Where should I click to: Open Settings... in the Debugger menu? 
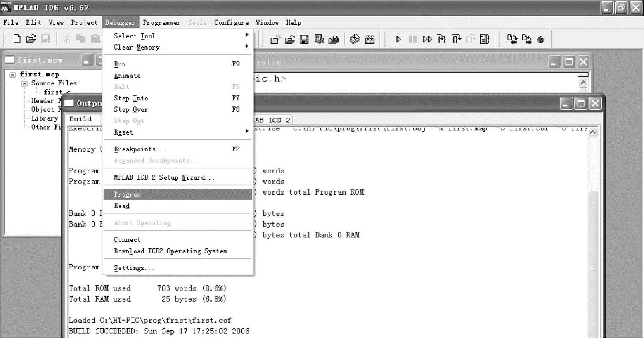pos(178,268)
